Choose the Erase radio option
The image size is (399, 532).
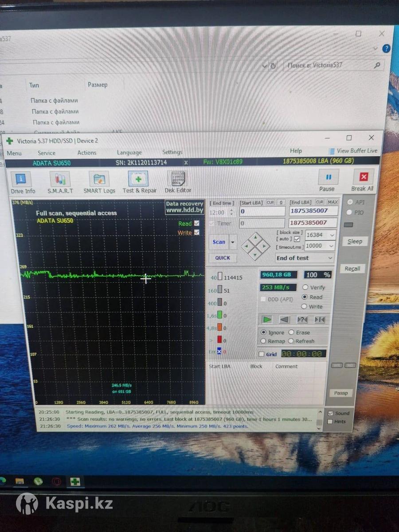[x=291, y=332]
